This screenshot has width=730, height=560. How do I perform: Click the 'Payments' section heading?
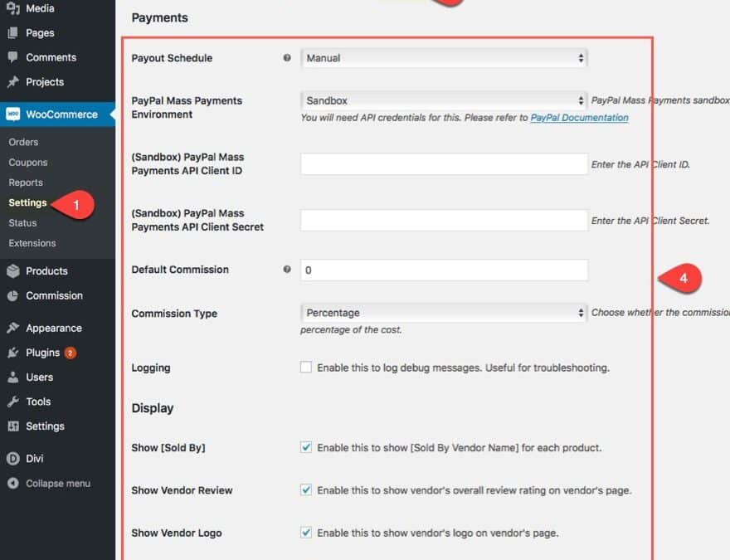[x=159, y=17]
